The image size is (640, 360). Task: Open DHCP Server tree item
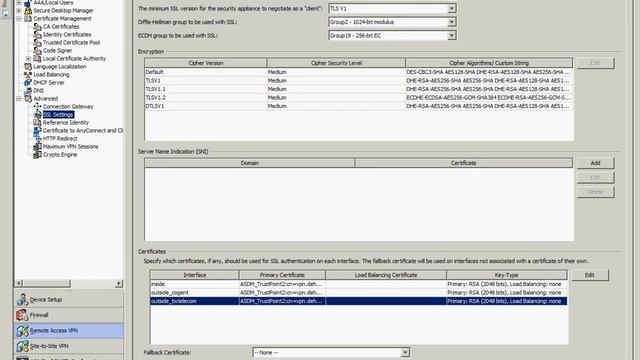[x=49, y=82]
